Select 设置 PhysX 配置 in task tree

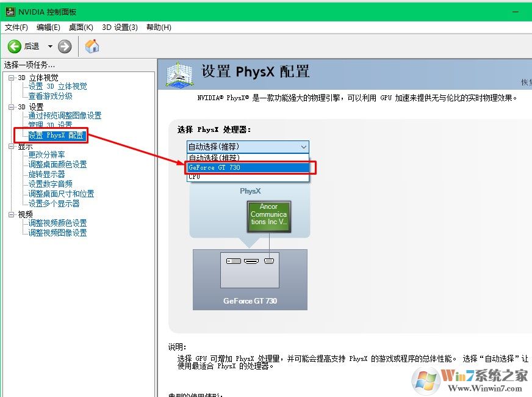point(56,135)
